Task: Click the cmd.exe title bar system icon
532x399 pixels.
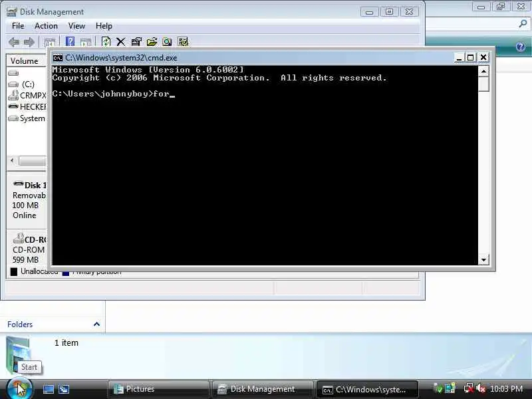Action: point(58,58)
